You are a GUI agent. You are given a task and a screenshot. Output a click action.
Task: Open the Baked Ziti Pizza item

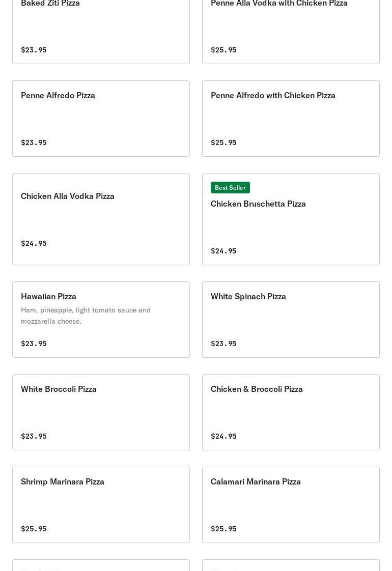tap(101, 31)
